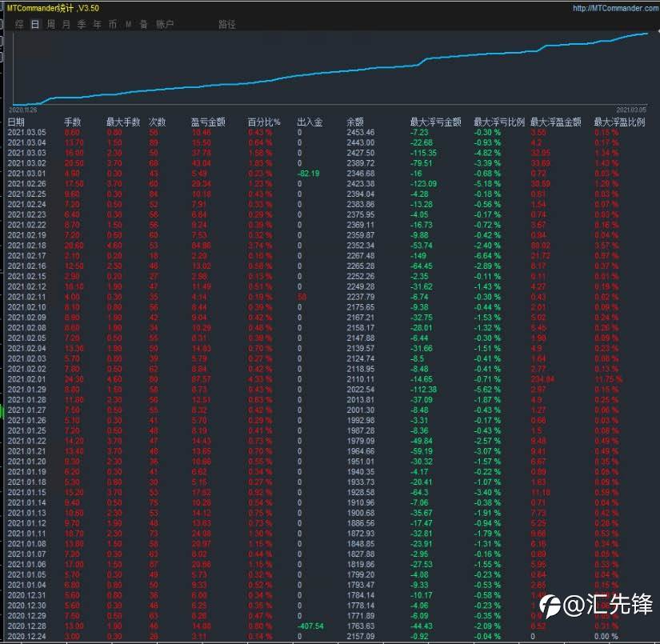Viewport: 660px width, 644px height.
Task: Select the balance value 2346.68
Action: click(x=360, y=174)
